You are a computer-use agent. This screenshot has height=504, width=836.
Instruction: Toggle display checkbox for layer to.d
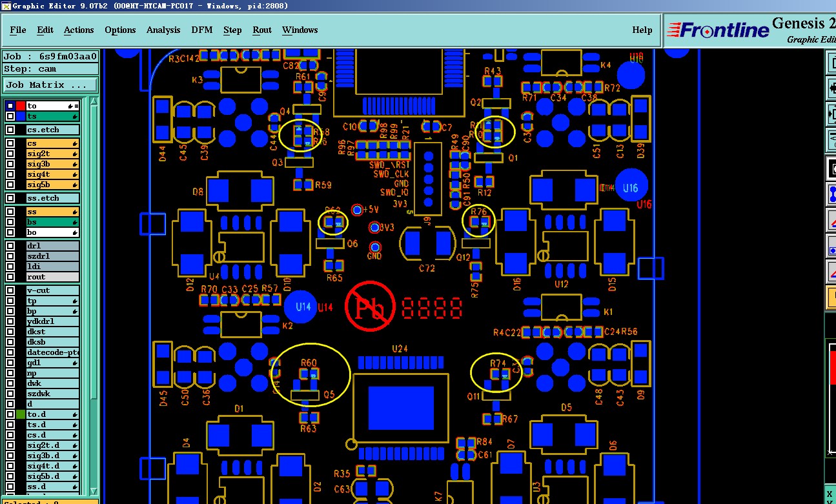[10, 414]
